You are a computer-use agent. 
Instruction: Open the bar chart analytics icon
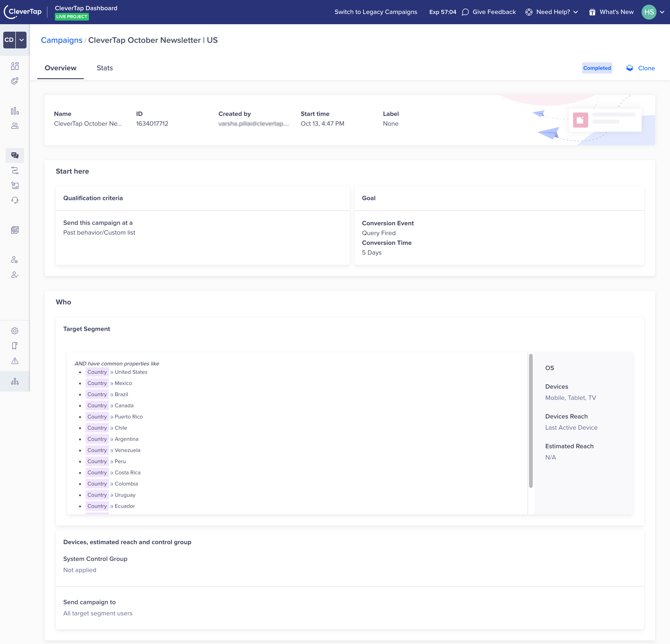15,111
